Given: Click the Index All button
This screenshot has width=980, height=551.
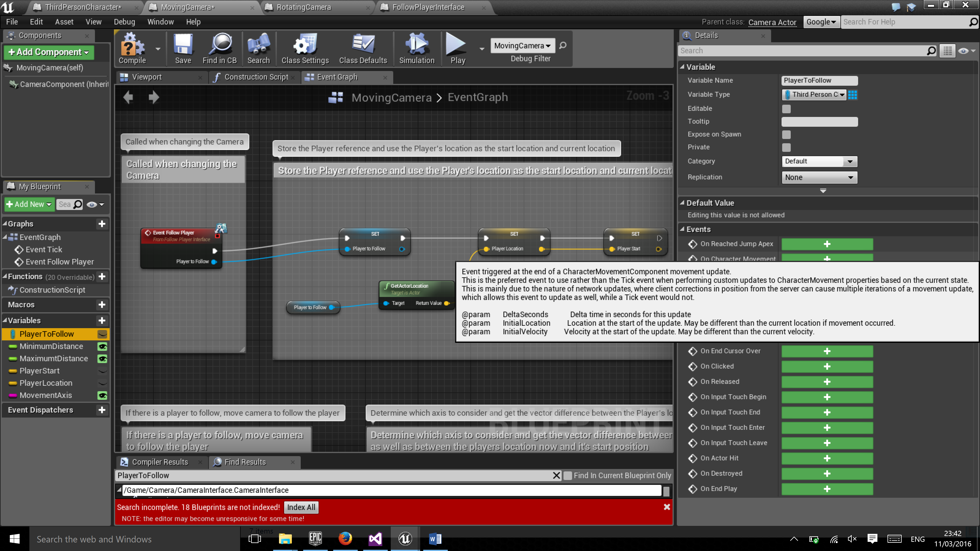Looking at the screenshot, I should (x=301, y=507).
